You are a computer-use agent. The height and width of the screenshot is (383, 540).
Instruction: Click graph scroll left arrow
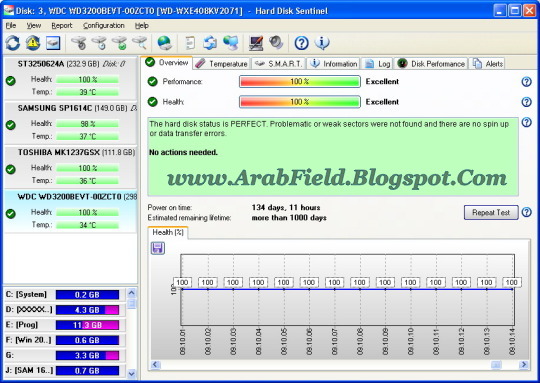pyautogui.click(x=155, y=364)
